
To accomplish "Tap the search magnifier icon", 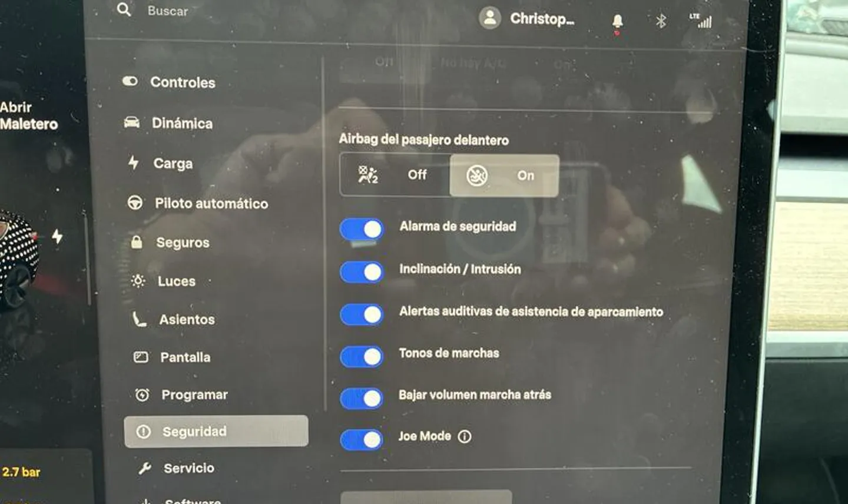I will [124, 9].
